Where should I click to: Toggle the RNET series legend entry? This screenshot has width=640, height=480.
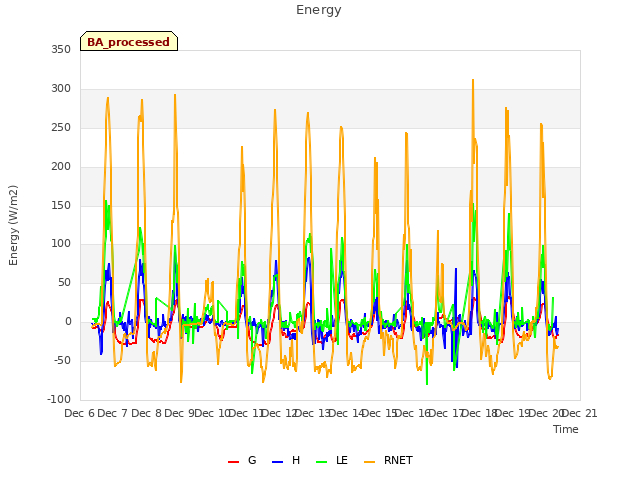pyautogui.click(x=388, y=460)
